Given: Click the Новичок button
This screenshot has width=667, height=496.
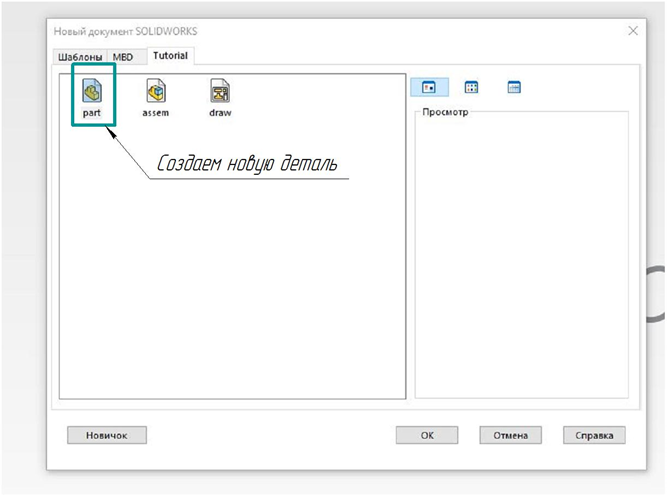Looking at the screenshot, I should (x=107, y=435).
